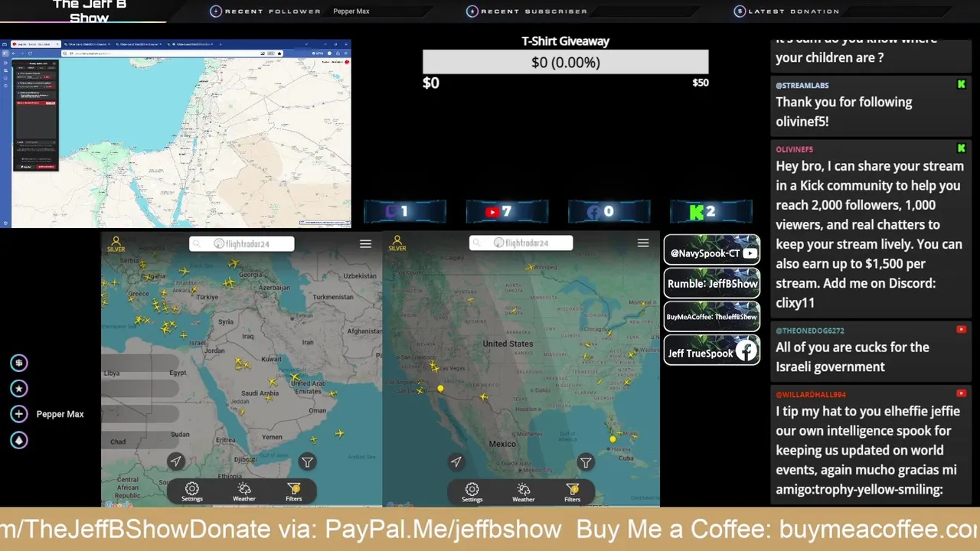Click the @STREAMLABS username in chat
The height and width of the screenshot is (551, 980).
coord(802,86)
